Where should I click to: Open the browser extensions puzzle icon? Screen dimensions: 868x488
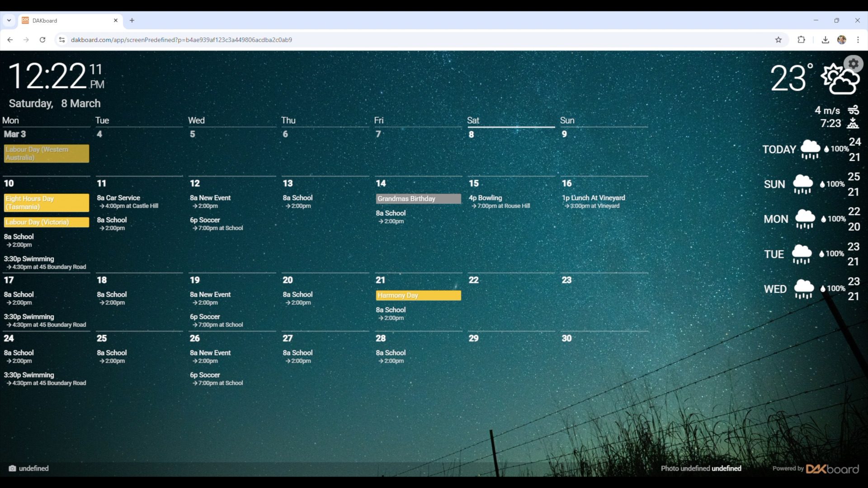coord(801,40)
